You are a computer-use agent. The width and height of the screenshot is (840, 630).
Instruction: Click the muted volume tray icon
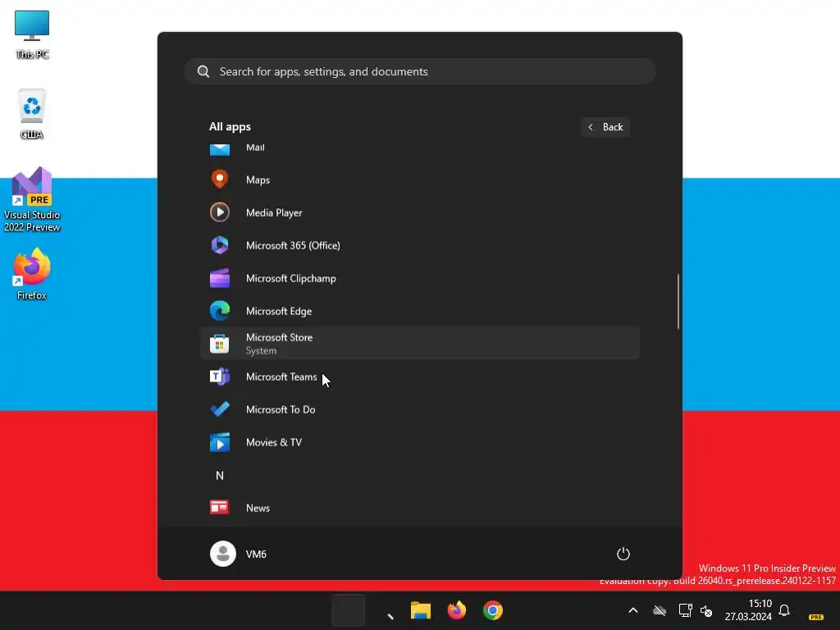(x=706, y=610)
